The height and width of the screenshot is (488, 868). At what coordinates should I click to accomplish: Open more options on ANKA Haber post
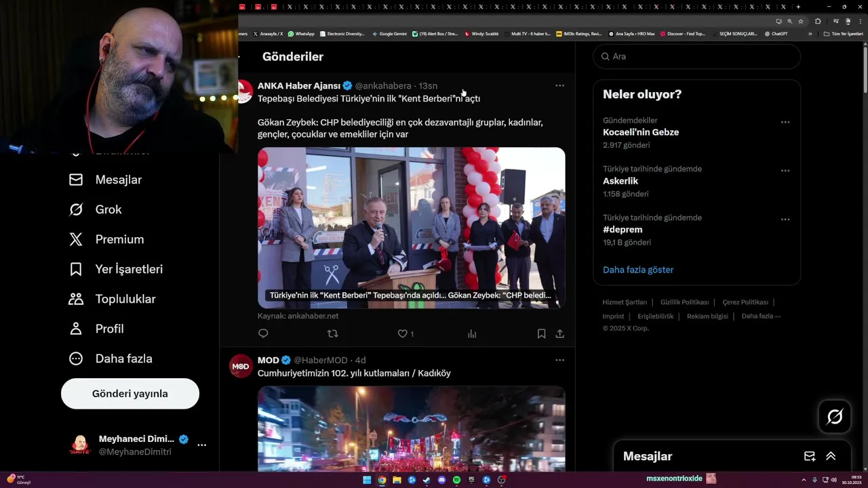tap(559, 85)
